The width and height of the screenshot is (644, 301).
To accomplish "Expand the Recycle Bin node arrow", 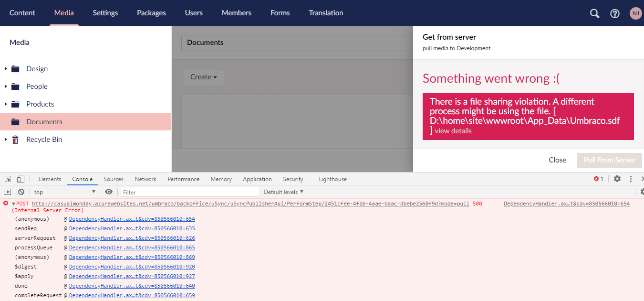I will tap(6, 140).
